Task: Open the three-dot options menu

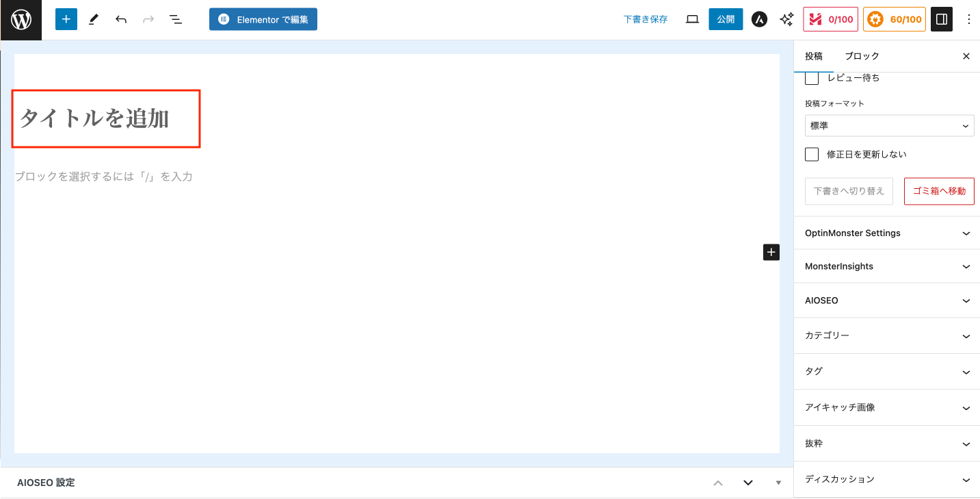Action: (968, 20)
